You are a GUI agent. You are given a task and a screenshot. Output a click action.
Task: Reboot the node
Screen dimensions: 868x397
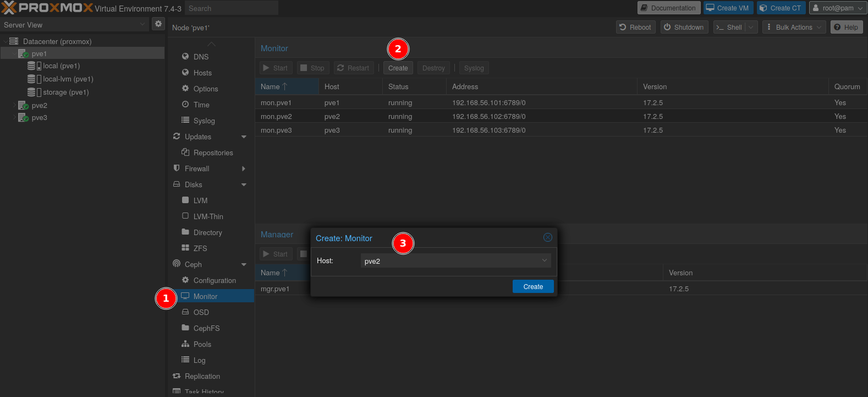click(635, 27)
